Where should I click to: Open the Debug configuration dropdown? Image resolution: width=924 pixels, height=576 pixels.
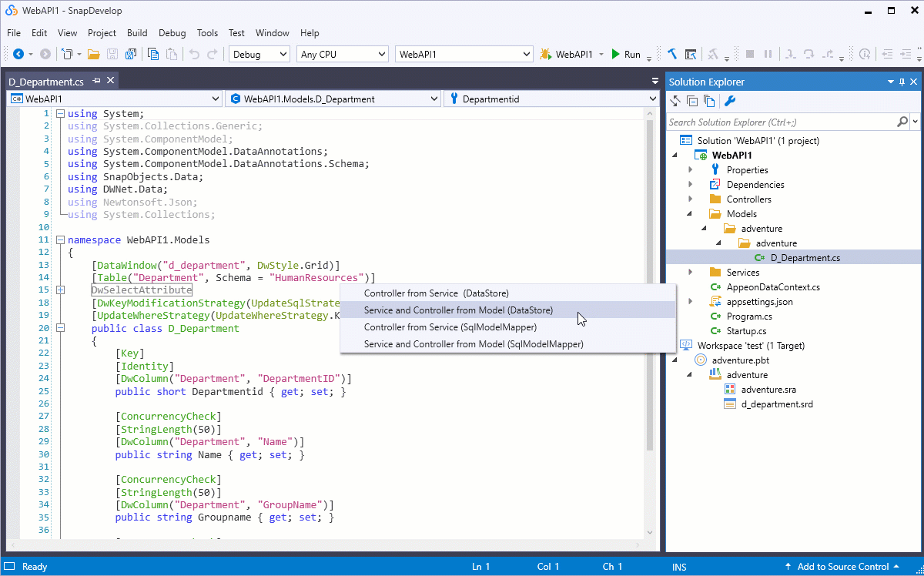point(283,54)
